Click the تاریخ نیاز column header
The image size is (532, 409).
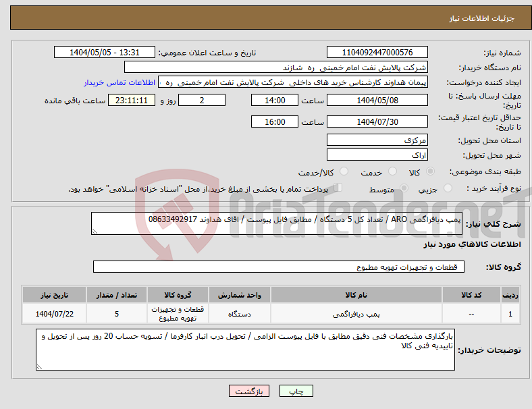(54, 295)
